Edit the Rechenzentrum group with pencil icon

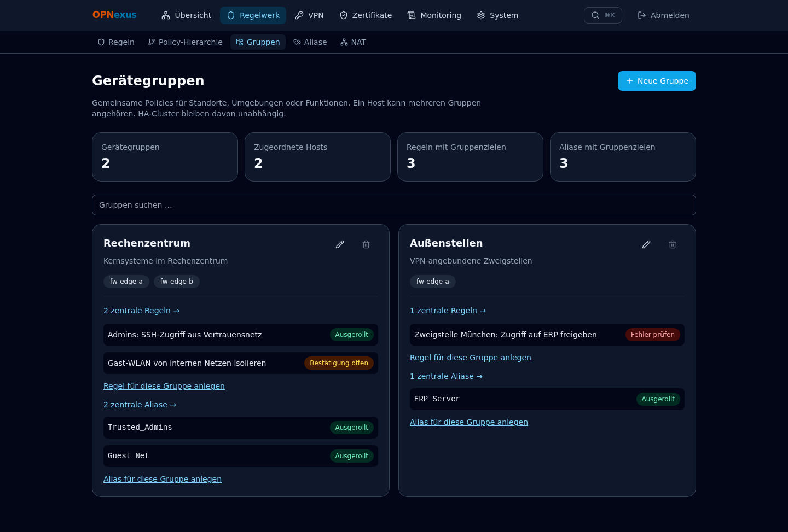(340, 244)
